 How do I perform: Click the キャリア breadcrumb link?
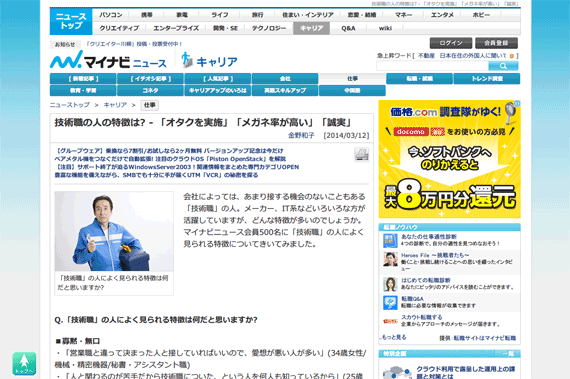pyautogui.click(x=115, y=105)
